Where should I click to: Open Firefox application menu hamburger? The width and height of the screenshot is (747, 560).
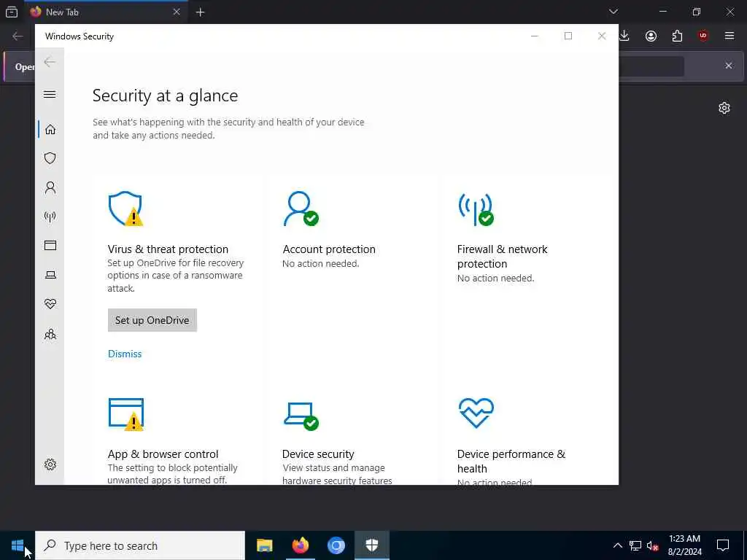click(729, 36)
